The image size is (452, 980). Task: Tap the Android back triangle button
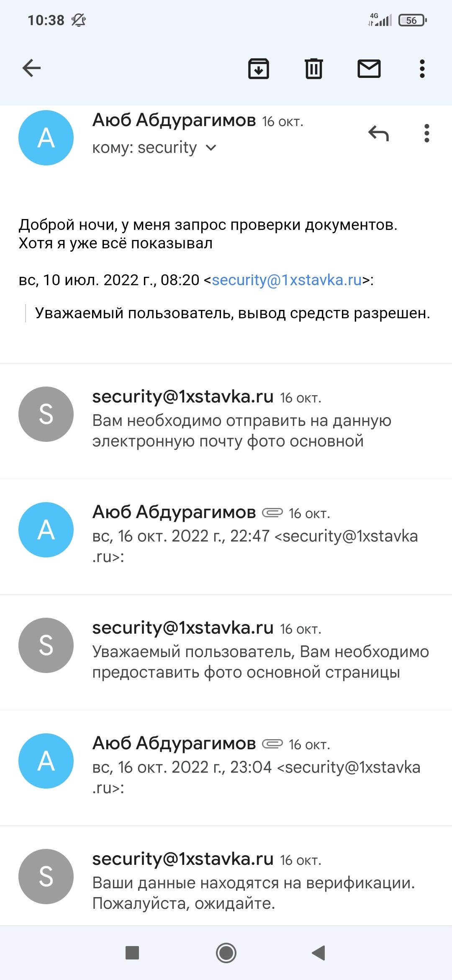[x=319, y=953]
